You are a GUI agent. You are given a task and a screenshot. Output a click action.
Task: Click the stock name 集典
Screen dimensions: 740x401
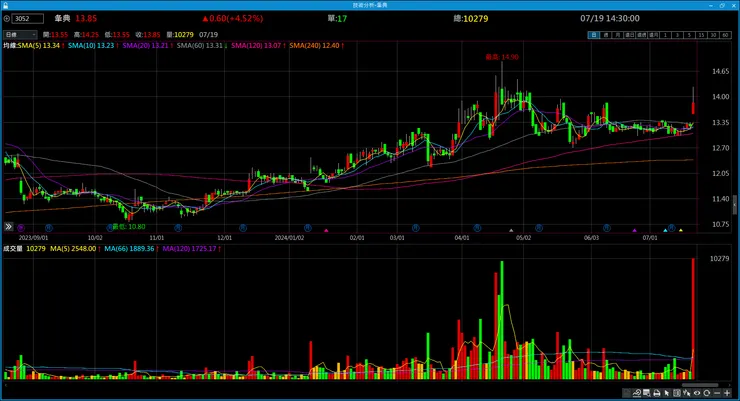click(62, 18)
